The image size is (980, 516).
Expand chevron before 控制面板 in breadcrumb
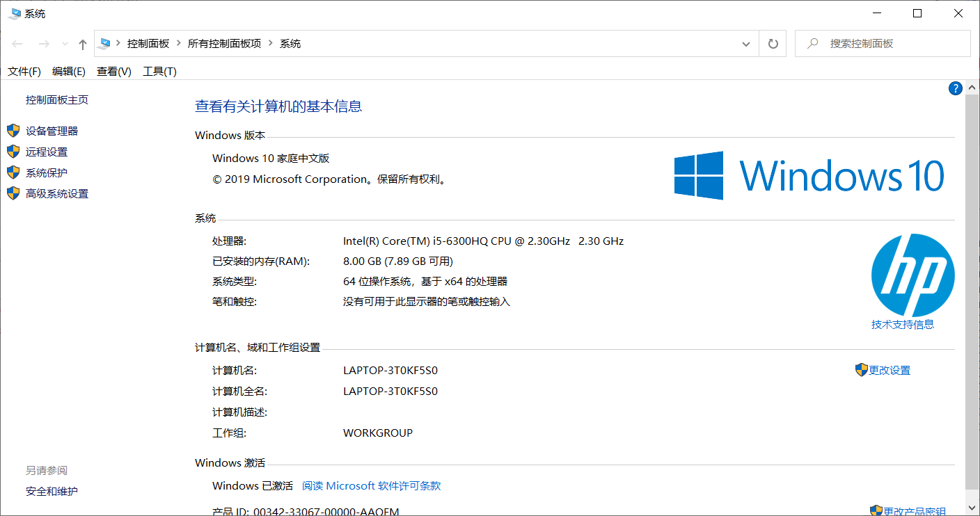click(x=118, y=44)
